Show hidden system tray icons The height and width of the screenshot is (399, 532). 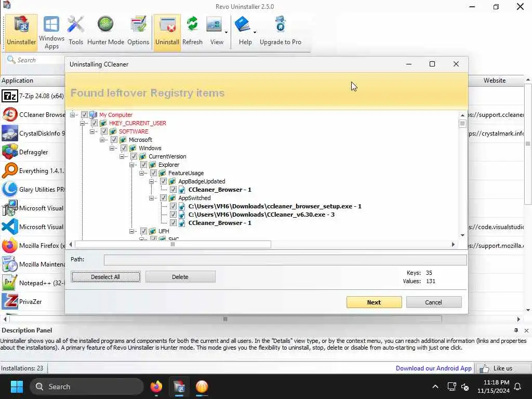[x=435, y=387]
